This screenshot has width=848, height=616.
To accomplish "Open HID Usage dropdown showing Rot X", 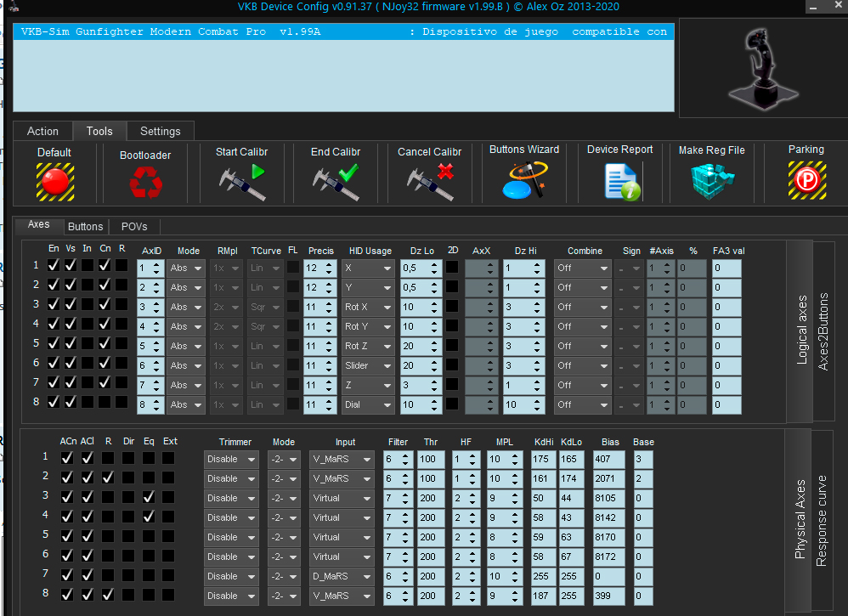I will [x=368, y=307].
